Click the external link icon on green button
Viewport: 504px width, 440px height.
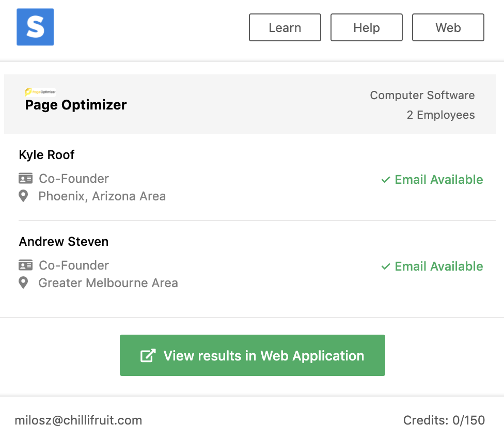point(148,355)
